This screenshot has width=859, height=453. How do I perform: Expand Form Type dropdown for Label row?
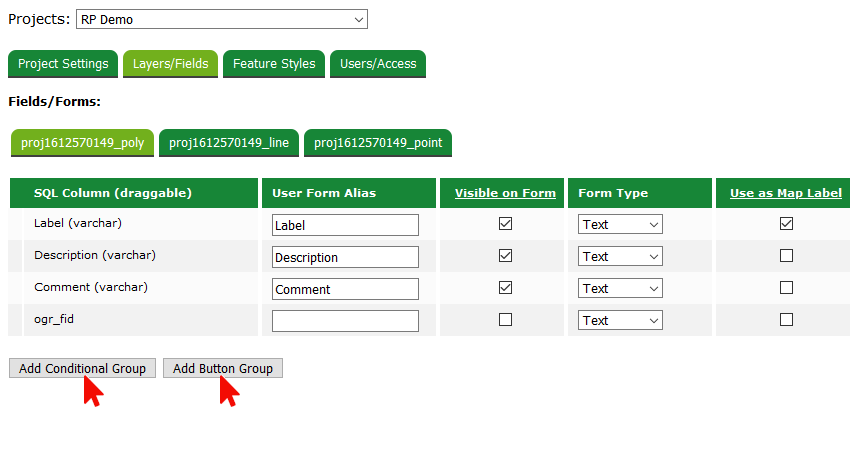coord(620,225)
